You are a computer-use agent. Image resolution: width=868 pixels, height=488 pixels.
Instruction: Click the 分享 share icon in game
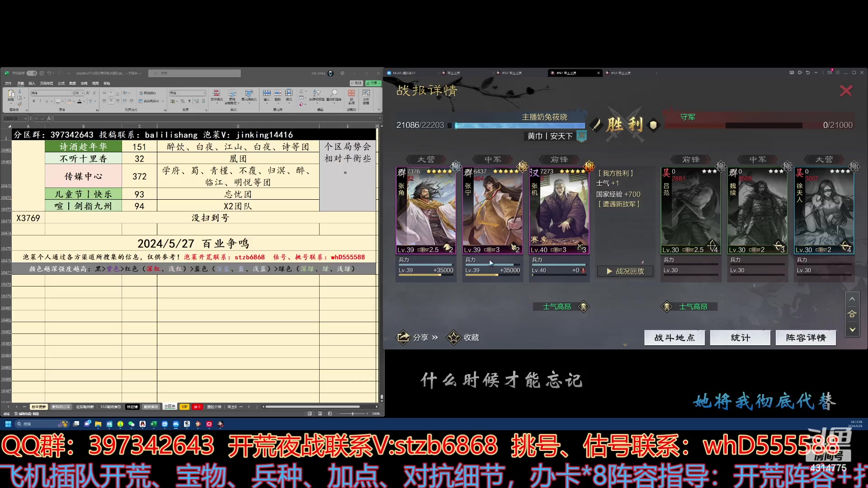[x=403, y=337]
